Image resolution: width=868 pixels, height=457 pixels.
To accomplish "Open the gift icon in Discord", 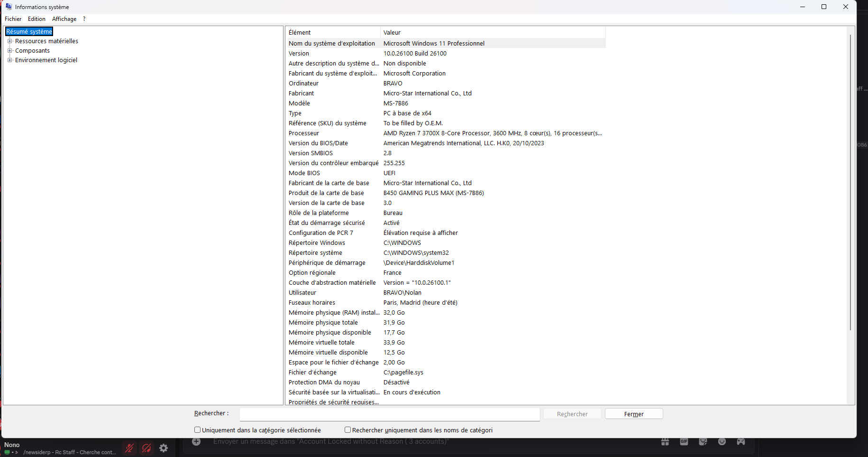I will tap(665, 442).
